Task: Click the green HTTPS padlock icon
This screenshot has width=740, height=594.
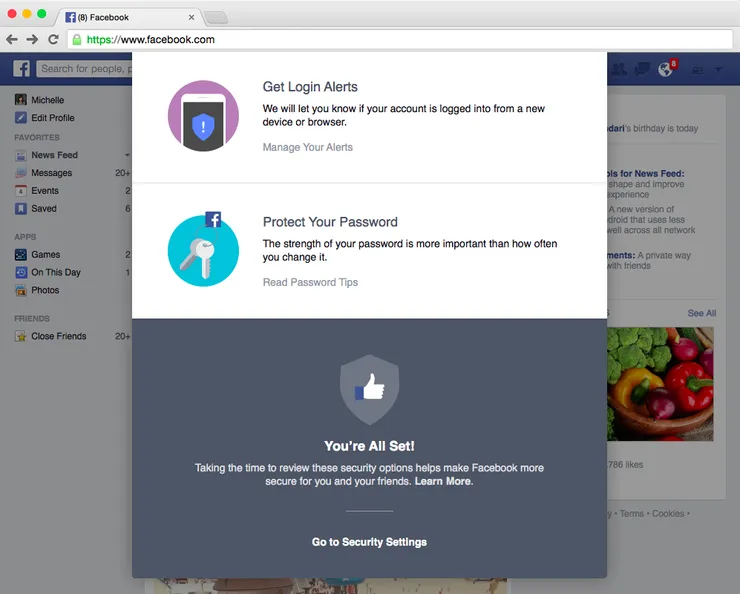Action: pos(76,40)
